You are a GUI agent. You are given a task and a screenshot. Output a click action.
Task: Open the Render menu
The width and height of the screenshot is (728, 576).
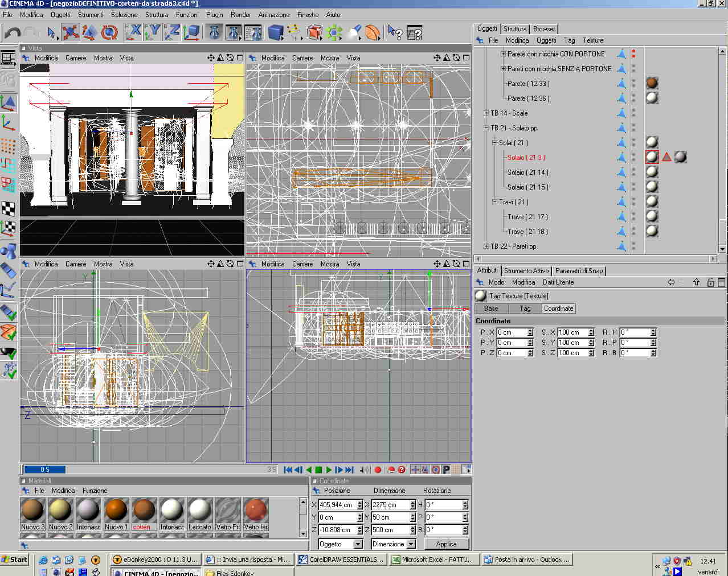pos(240,15)
